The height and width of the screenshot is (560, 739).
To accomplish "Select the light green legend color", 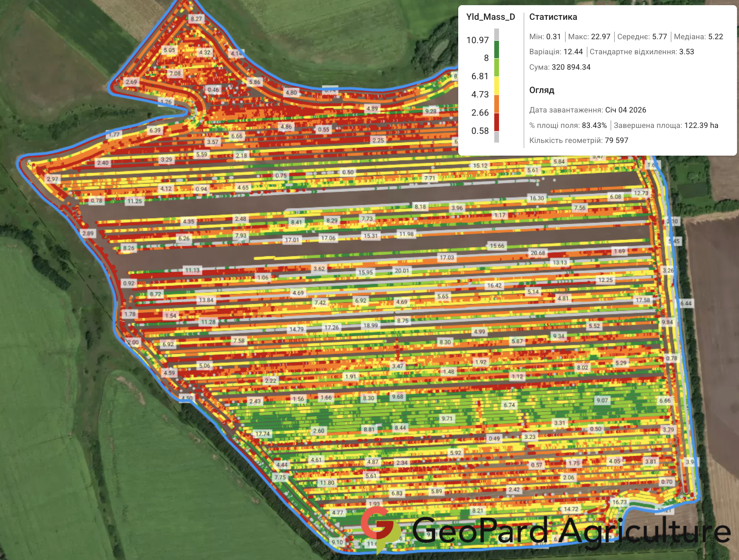I will tap(496, 67).
